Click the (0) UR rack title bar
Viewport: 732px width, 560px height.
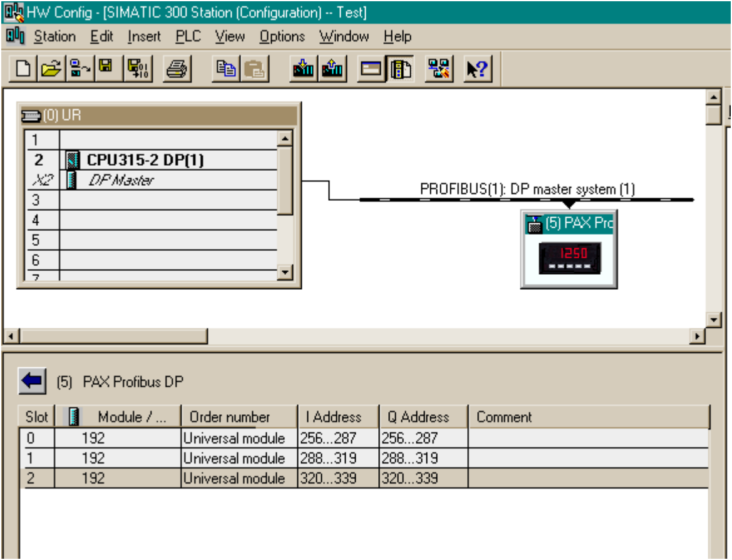coord(158,115)
